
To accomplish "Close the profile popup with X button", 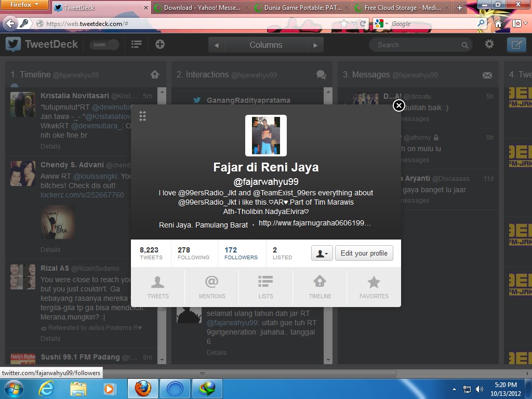I will pyautogui.click(x=398, y=105).
